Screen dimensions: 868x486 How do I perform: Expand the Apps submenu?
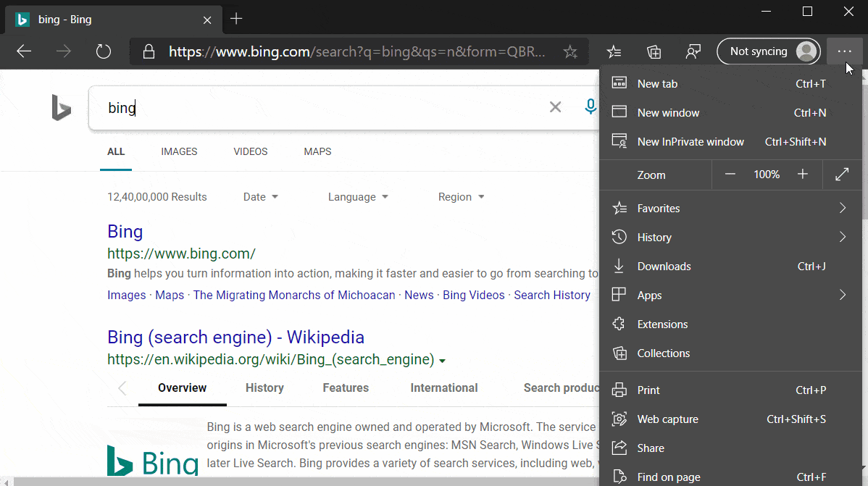click(731, 295)
